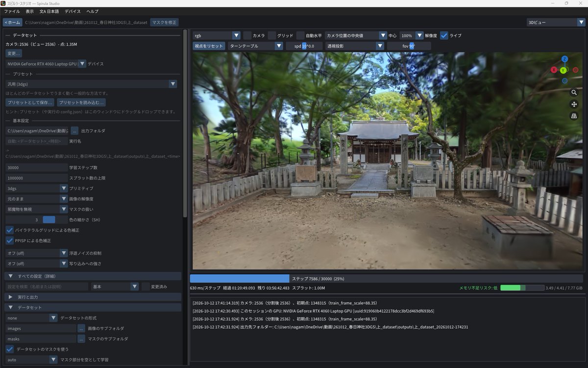The image size is (588, 368).
Task: Open the 文A 日本語 language menu
Action: pyautogui.click(x=49, y=11)
